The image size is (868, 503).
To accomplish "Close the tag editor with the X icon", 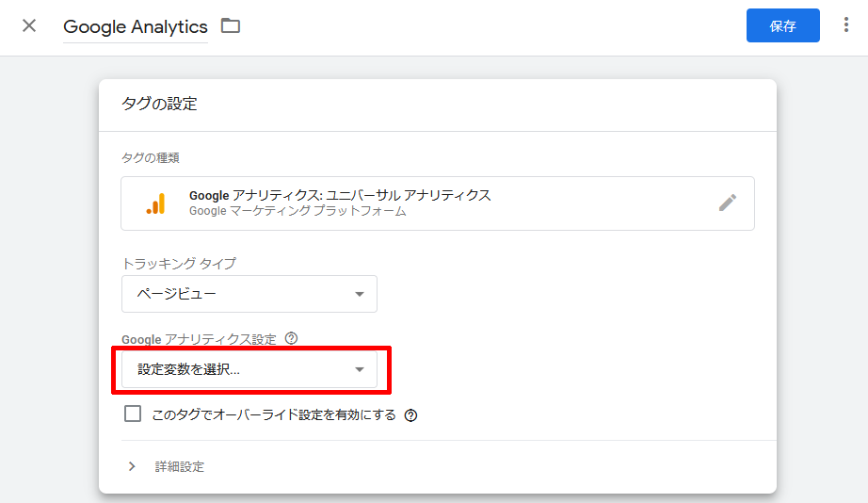I will [x=29, y=25].
